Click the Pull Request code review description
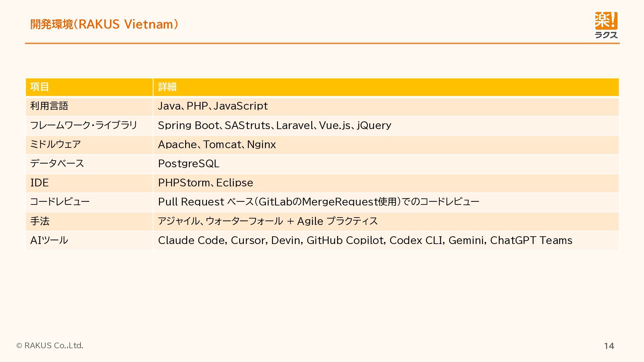 pos(318,202)
